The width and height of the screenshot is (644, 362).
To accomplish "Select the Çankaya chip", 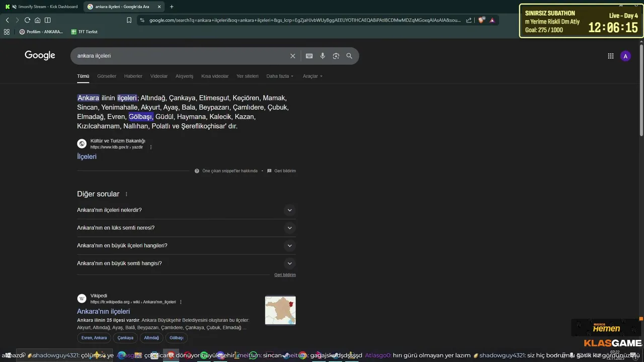I will tap(125, 338).
